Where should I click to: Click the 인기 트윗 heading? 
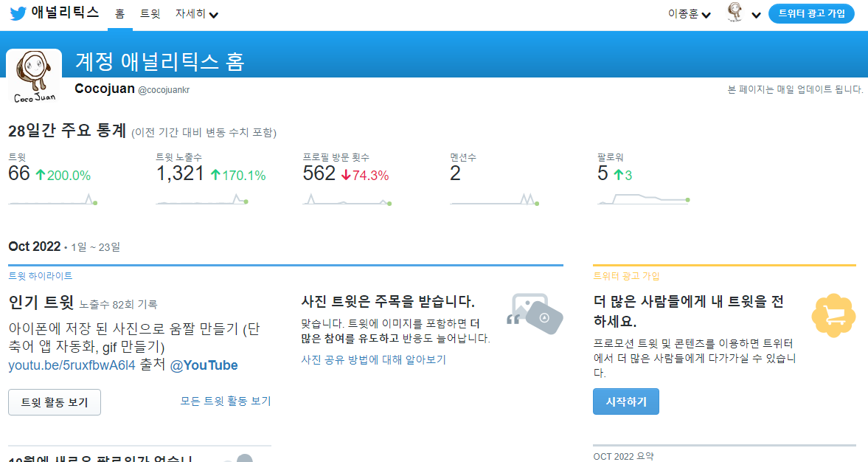[x=41, y=303]
